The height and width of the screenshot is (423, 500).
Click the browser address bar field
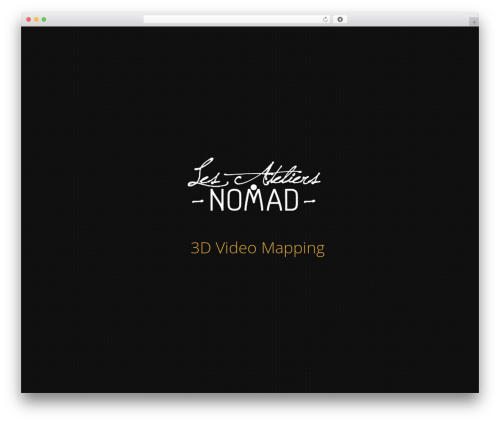pyautogui.click(x=237, y=20)
